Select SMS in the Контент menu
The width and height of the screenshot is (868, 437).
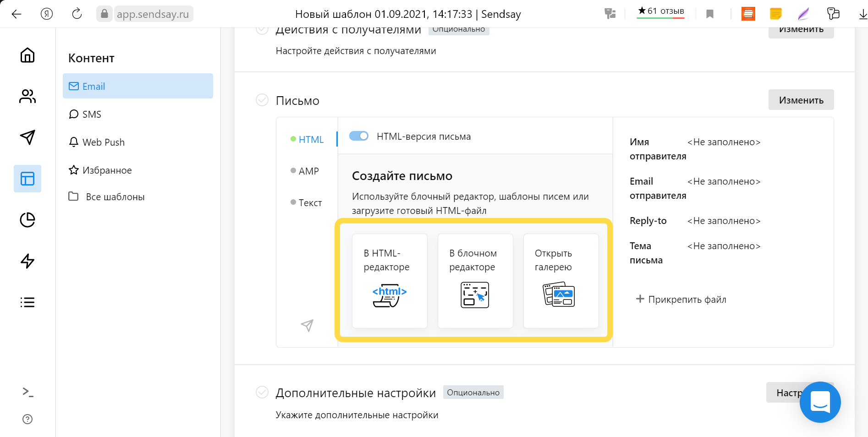point(92,115)
